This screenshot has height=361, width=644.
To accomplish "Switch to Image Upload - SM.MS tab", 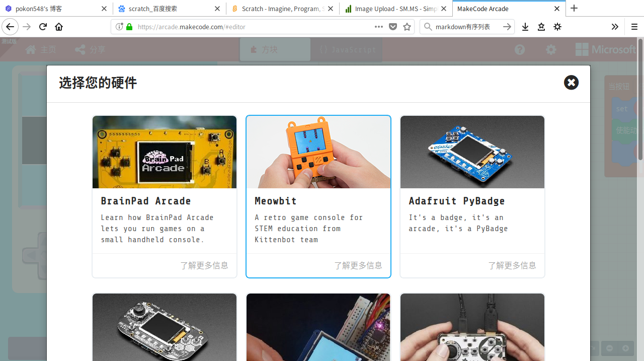I will (x=396, y=9).
